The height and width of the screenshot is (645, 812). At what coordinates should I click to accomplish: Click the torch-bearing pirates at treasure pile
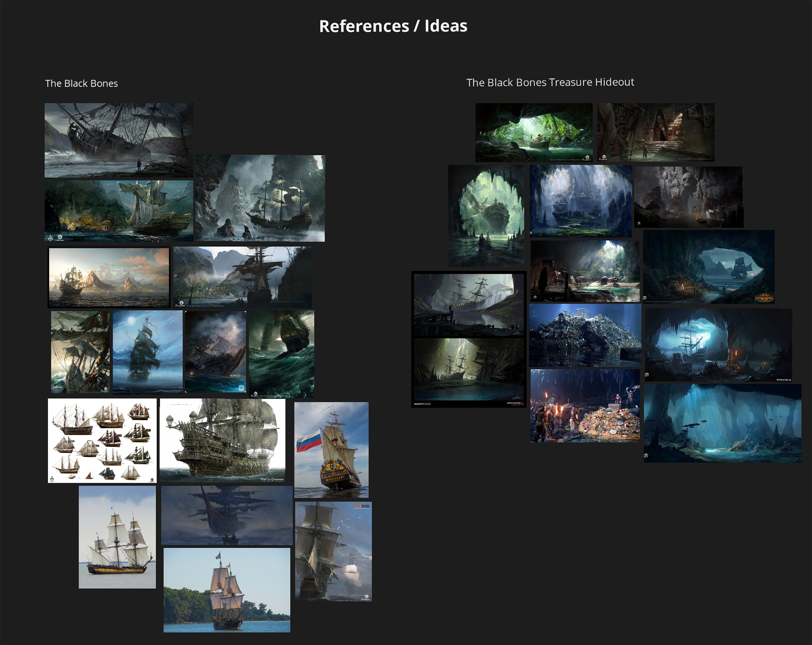tap(585, 405)
